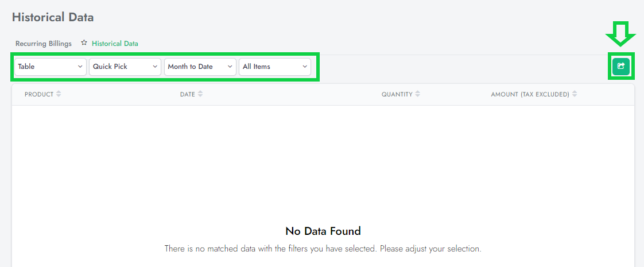Click the No Data Found heading
The image size is (644, 267).
(323, 231)
